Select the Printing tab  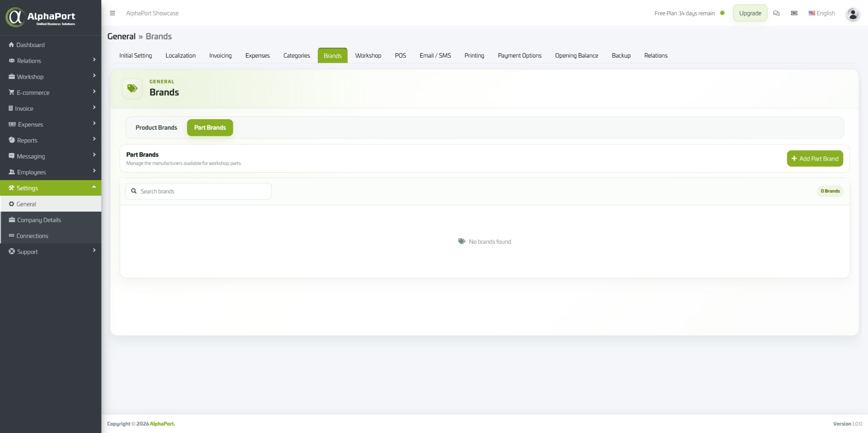click(x=474, y=56)
